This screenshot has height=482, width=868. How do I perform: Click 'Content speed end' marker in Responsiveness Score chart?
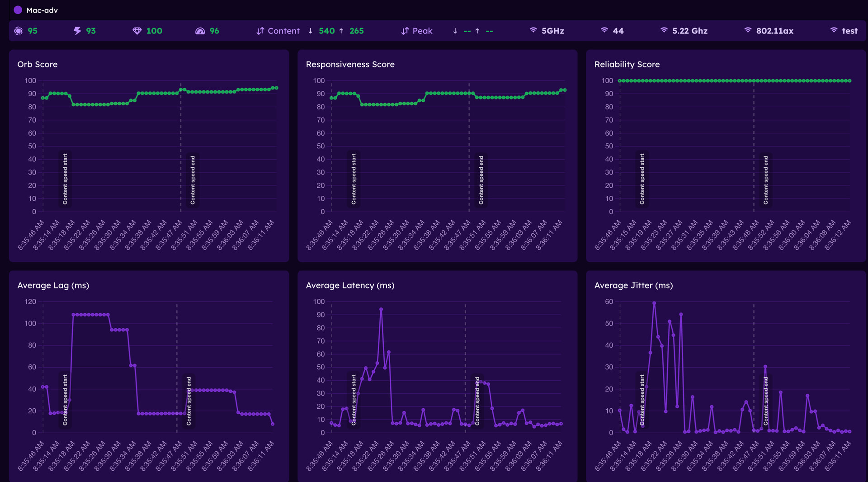click(481, 180)
